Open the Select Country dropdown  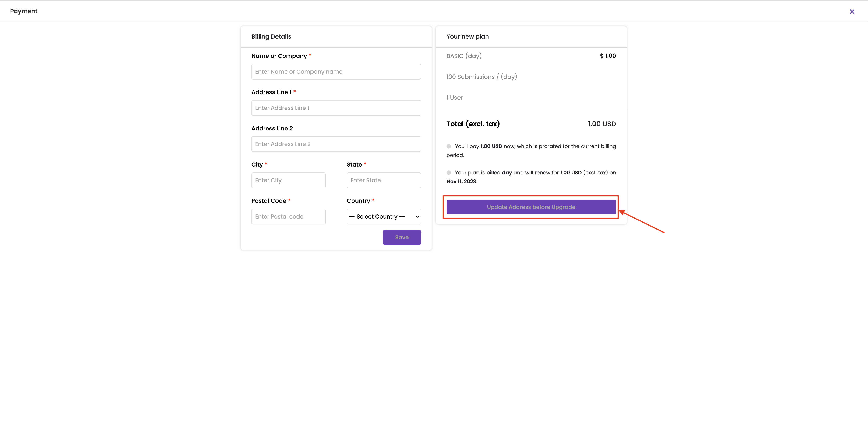[x=384, y=216]
